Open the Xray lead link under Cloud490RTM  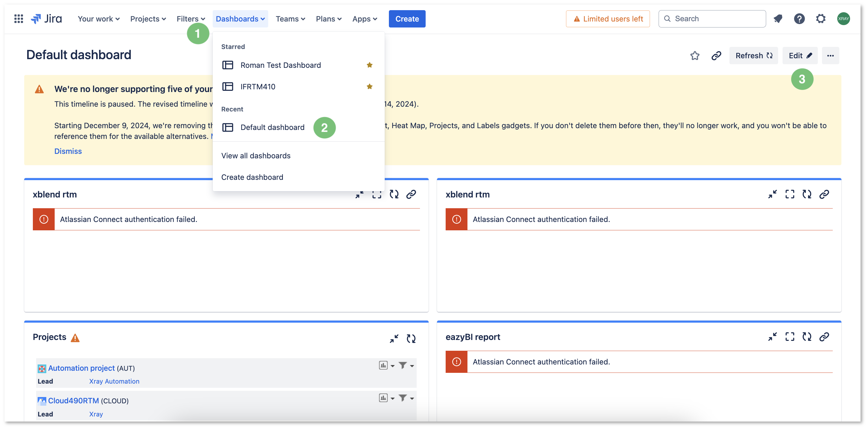tap(96, 414)
